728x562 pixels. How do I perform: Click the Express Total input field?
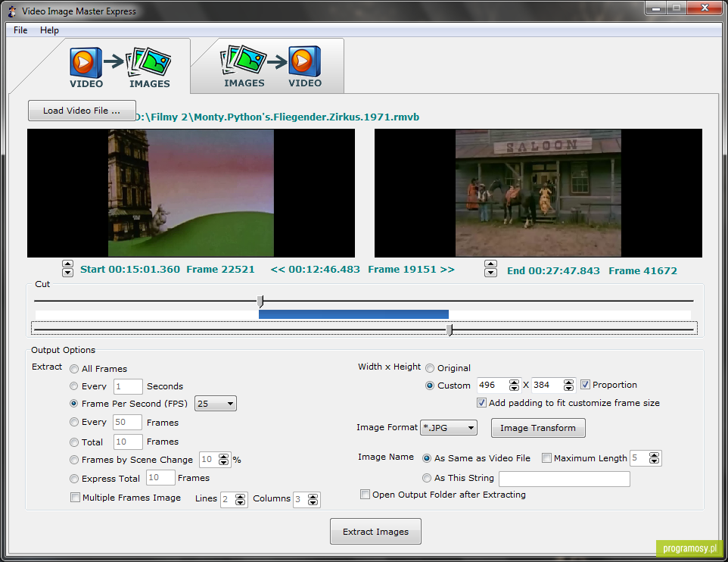tap(160, 477)
